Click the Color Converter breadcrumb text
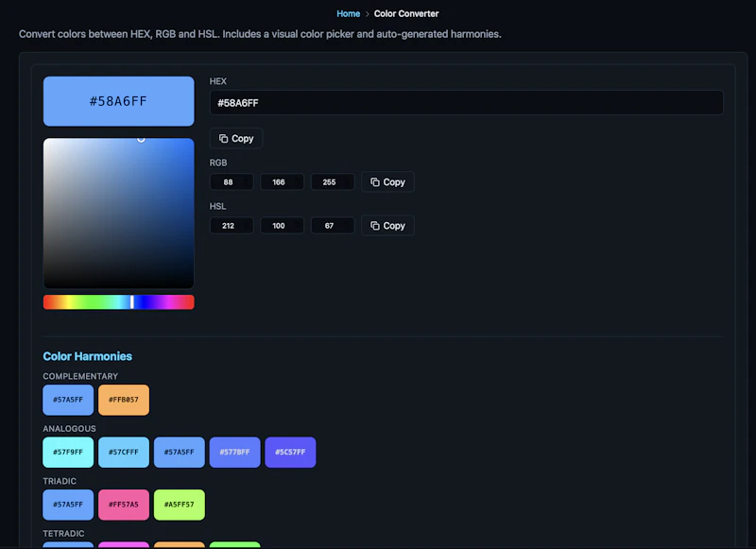Viewport: 756px width, 549px height. (406, 13)
